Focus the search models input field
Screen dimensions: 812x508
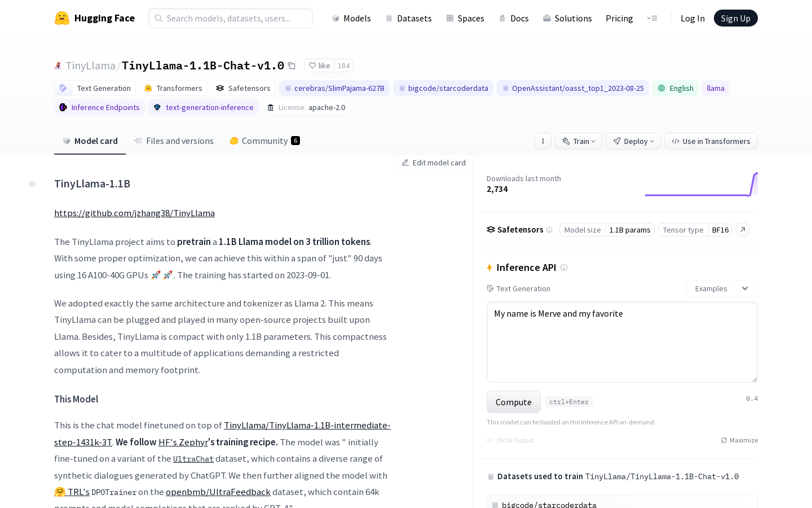[231, 18]
